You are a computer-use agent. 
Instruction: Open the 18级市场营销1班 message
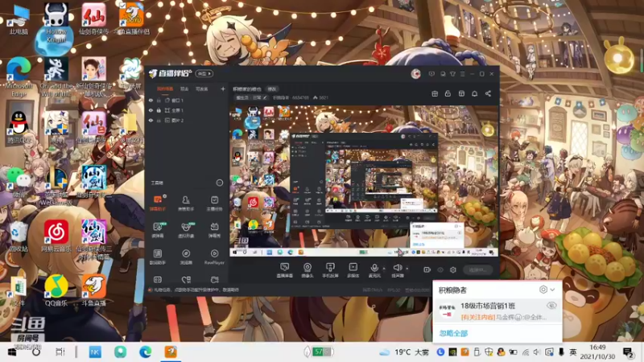pos(497,311)
